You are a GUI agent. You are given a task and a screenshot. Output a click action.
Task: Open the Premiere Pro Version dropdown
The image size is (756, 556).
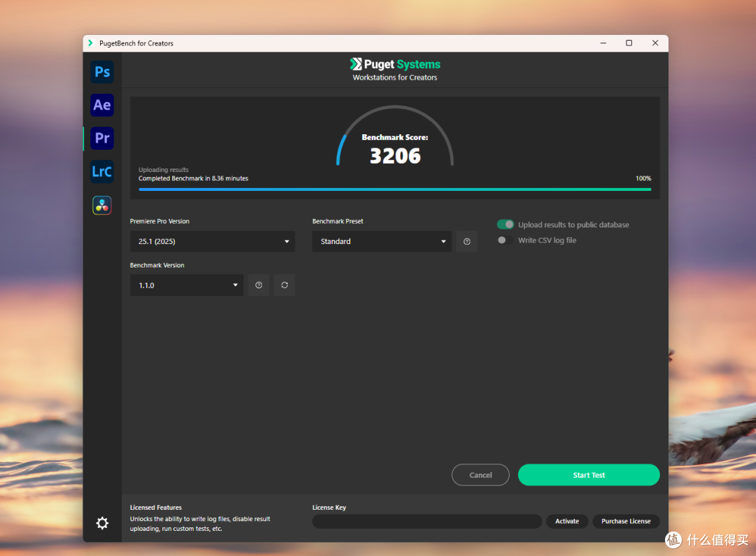(213, 241)
